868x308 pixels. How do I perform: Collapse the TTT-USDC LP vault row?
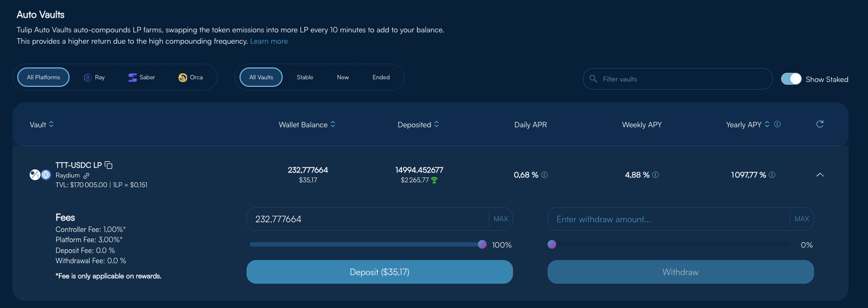[x=820, y=175]
